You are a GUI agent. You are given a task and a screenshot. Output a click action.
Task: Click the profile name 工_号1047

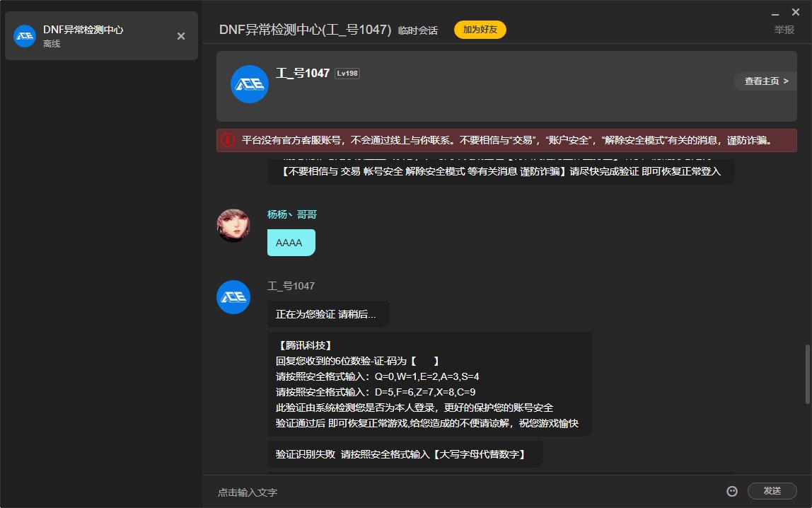point(303,73)
